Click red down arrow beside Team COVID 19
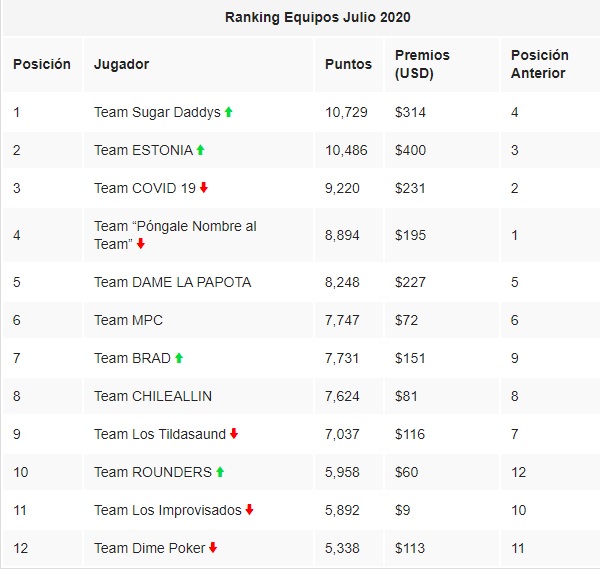 tap(204, 187)
